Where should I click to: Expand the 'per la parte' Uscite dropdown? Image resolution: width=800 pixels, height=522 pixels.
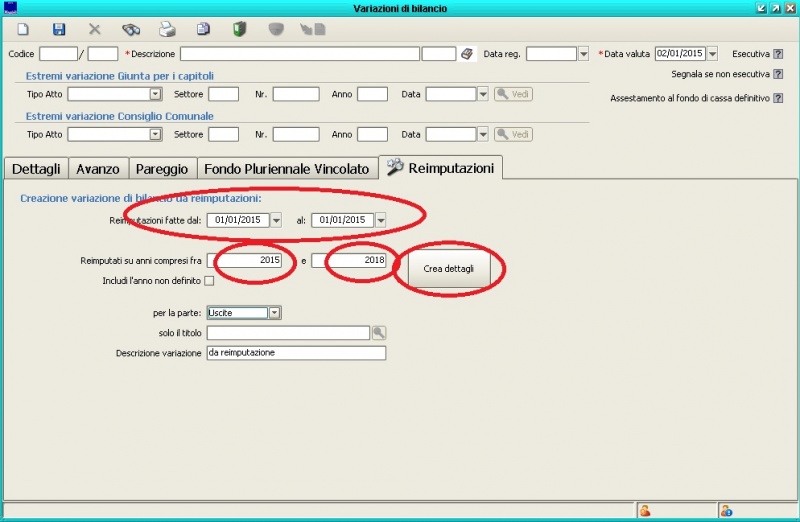[x=275, y=313]
